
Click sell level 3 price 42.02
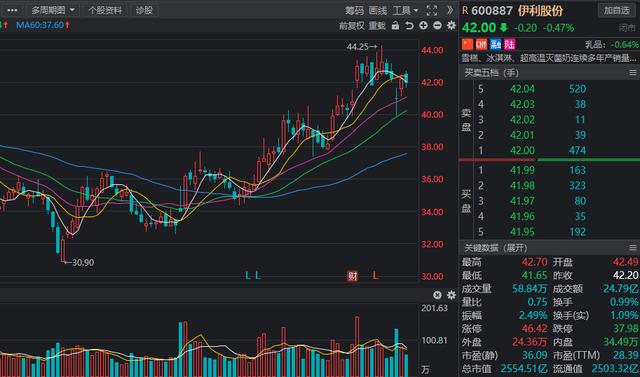tap(522, 120)
